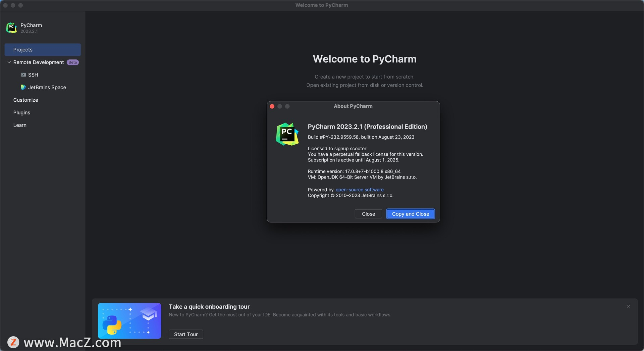The width and height of the screenshot is (644, 351).
Task: Switch to the Learn page
Action: coord(20,125)
